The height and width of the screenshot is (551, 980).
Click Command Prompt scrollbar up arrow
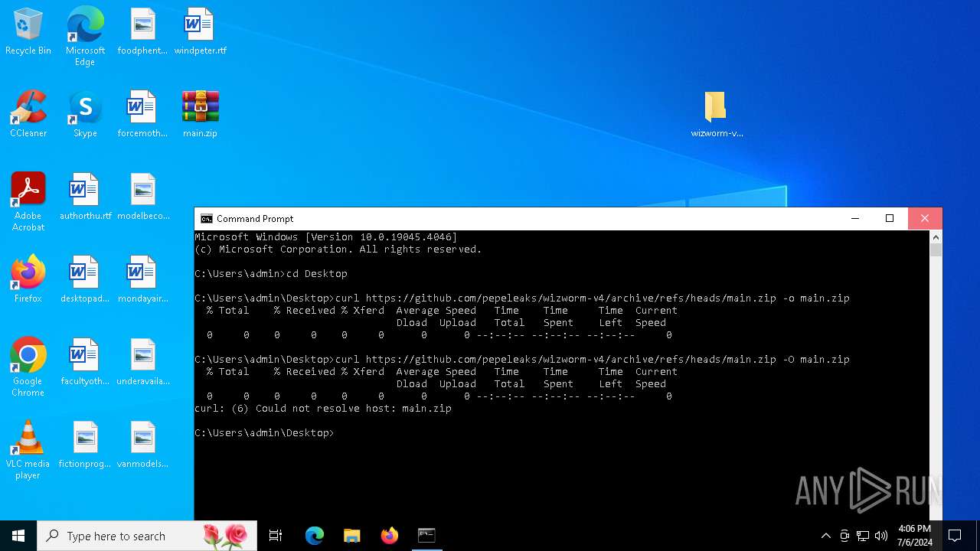point(936,237)
